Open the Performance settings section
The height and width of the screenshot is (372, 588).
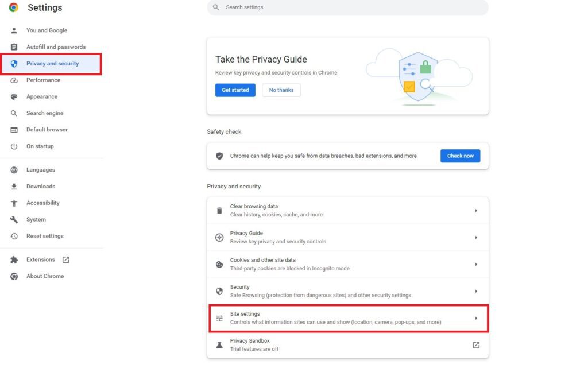click(x=43, y=80)
